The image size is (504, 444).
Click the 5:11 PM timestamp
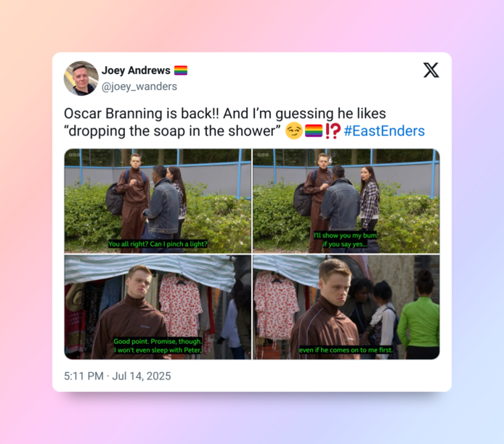pyautogui.click(x=84, y=376)
